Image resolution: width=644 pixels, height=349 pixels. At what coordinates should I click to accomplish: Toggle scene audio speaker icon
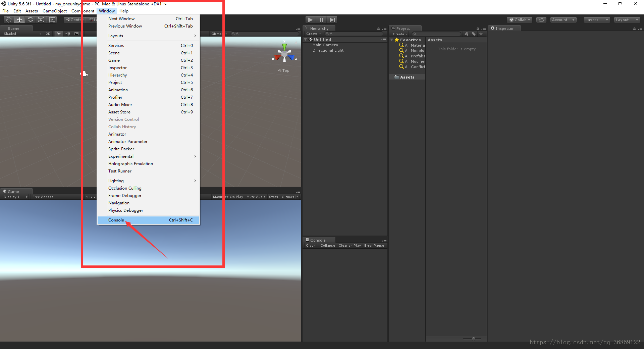68,34
